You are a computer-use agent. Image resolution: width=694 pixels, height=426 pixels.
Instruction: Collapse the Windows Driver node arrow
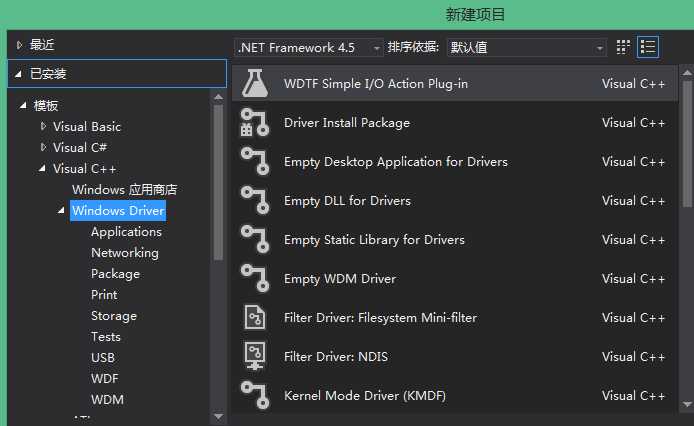(x=61, y=210)
